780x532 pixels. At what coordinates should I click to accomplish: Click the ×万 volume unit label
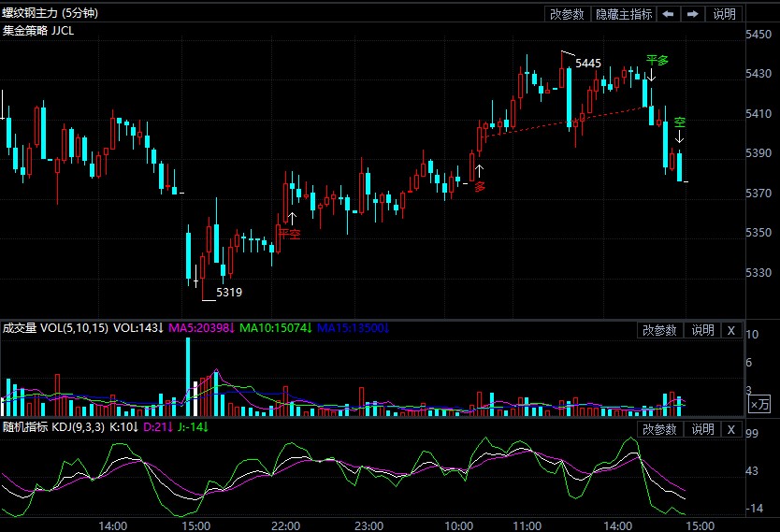pyautogui.click(x=760, y=404)
